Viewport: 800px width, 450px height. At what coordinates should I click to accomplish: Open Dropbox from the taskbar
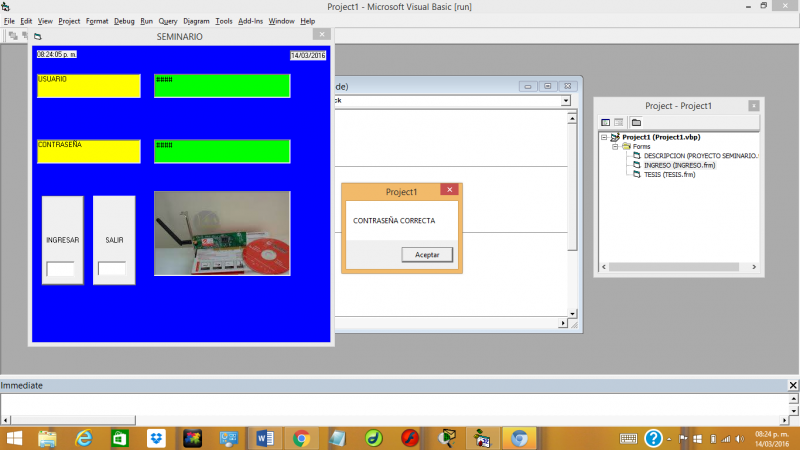156,438
